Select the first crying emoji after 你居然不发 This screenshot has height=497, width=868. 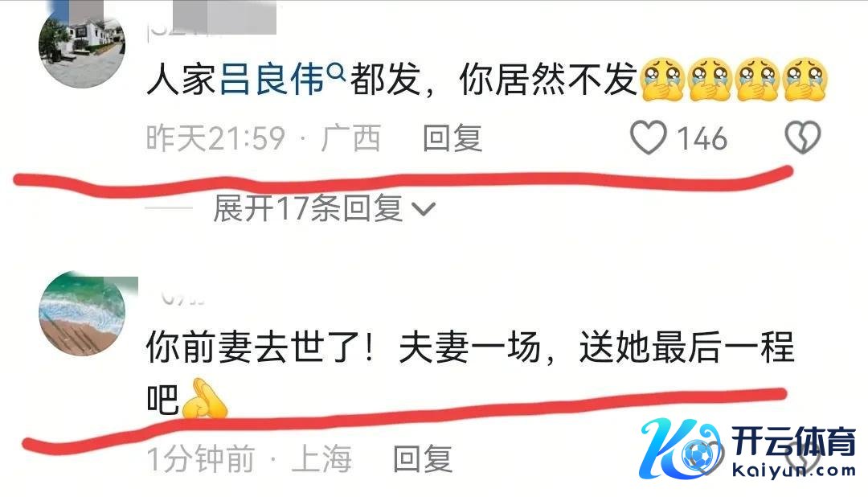pyautogui.click(x=662, y=80)
